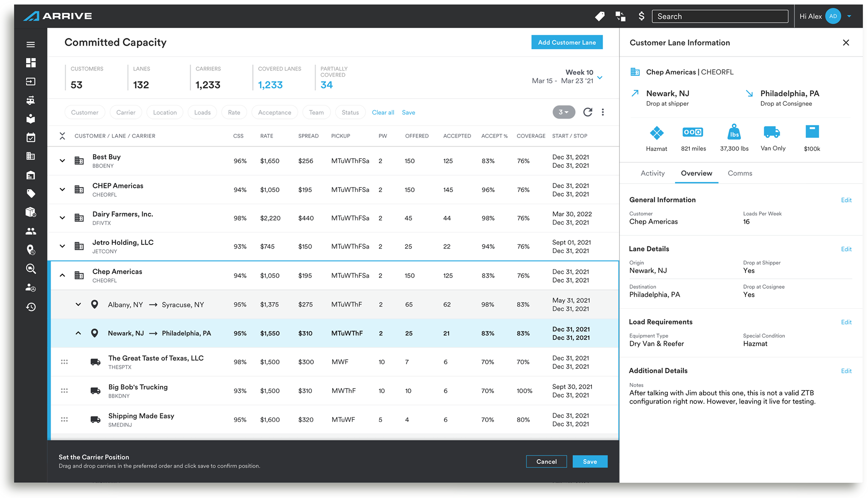Click the truck icon in sidebar

coord(31,100)
